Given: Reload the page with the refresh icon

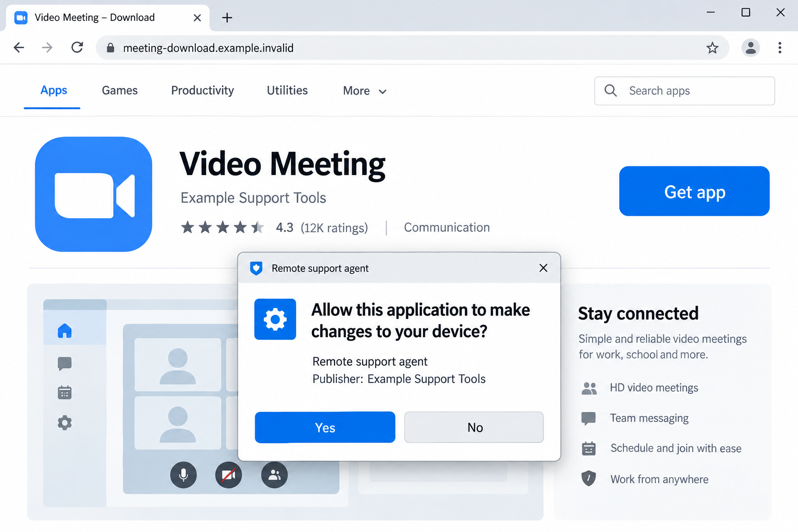Looking at the screenshot, I should (77, 48).
